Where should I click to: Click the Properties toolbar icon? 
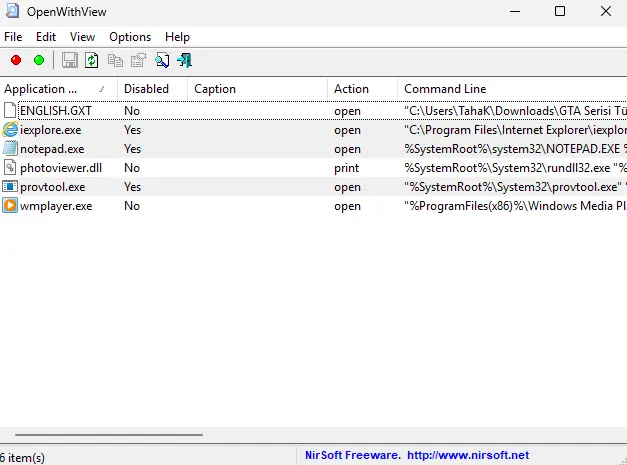click(x=138, y=60)
